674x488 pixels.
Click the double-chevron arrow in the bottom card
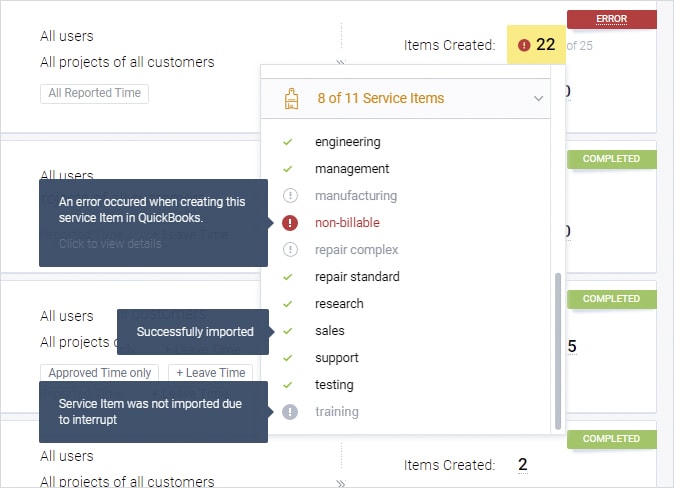pos(340,483)
